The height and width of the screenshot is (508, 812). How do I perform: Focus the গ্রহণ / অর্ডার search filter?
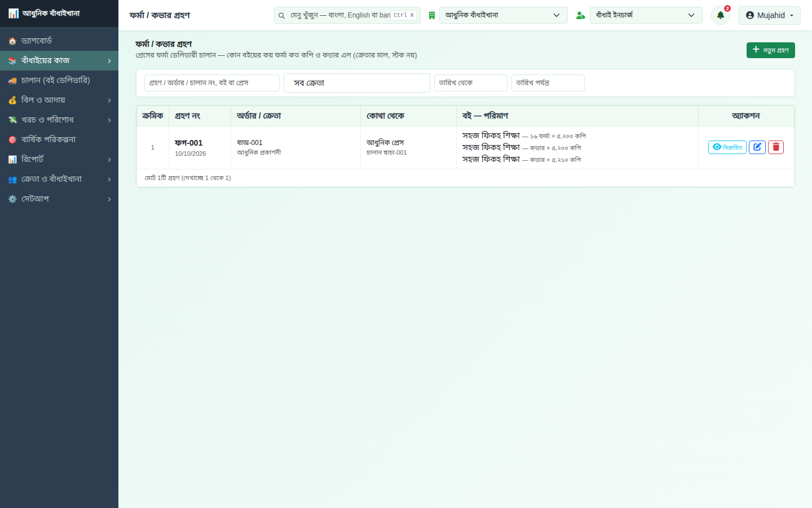coord(212,83)
